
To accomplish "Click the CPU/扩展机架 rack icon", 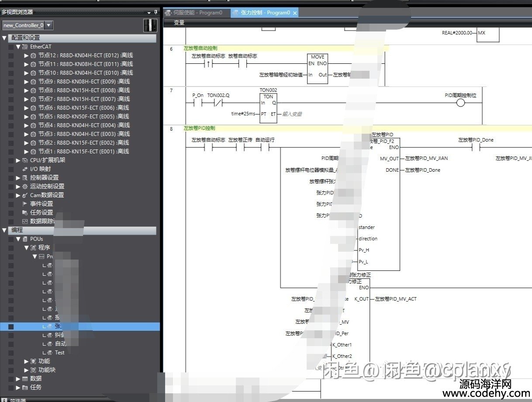I will point(25,160).
